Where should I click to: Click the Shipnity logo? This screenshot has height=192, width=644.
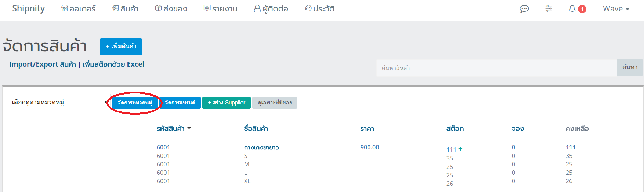(29, 8)
